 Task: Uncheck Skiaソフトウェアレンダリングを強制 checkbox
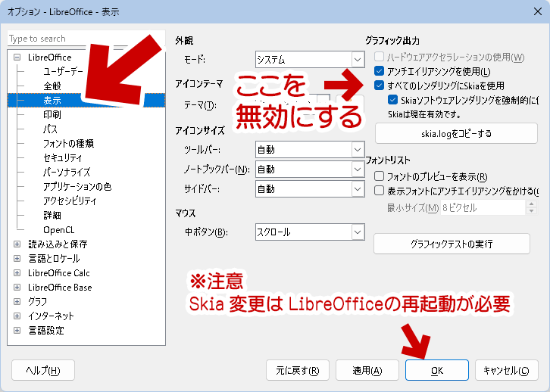[392, 100]
